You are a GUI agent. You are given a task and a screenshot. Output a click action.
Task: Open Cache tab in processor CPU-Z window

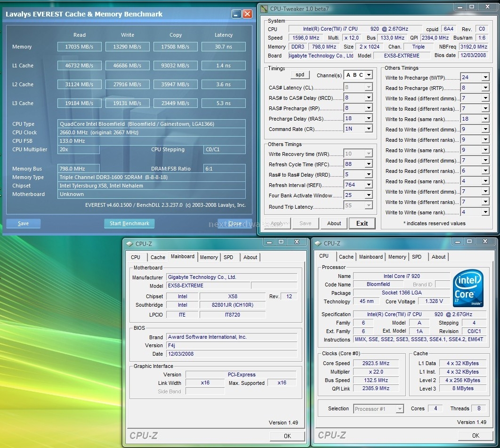point(346,257)
